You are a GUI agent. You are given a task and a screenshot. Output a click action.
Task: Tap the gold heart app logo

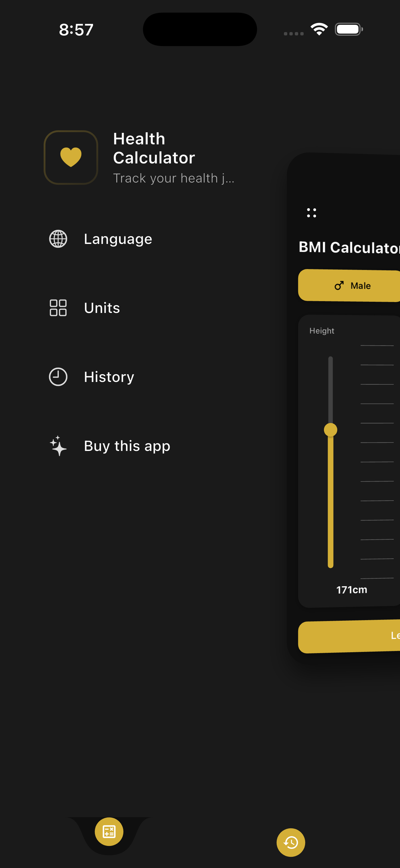pos(71,157)
